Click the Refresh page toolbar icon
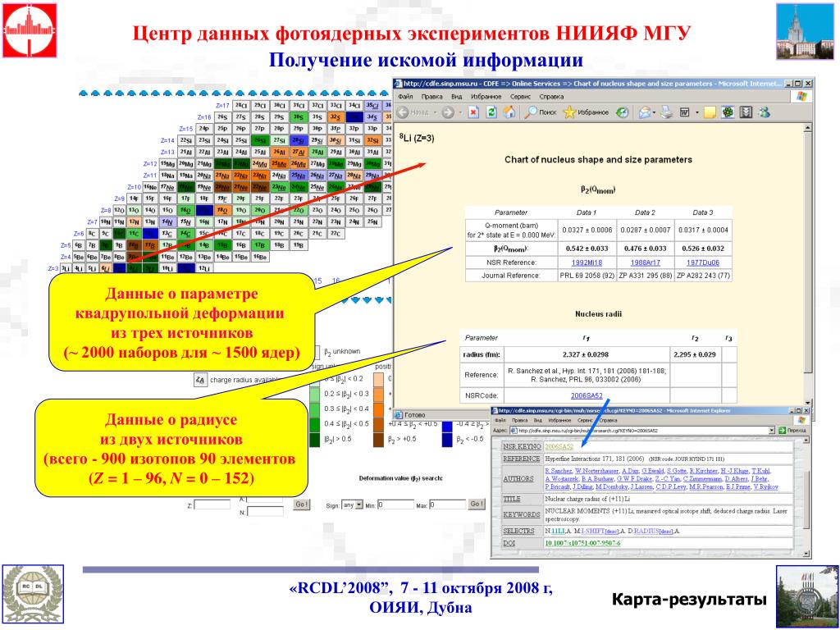840x630 pixels. click(491, 112)
